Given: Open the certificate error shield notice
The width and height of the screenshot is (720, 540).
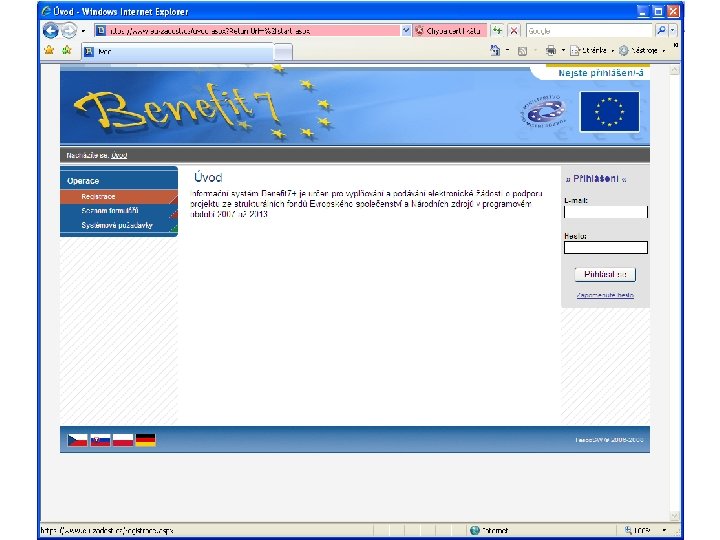Looking at the screenshot, I should 450,31.
